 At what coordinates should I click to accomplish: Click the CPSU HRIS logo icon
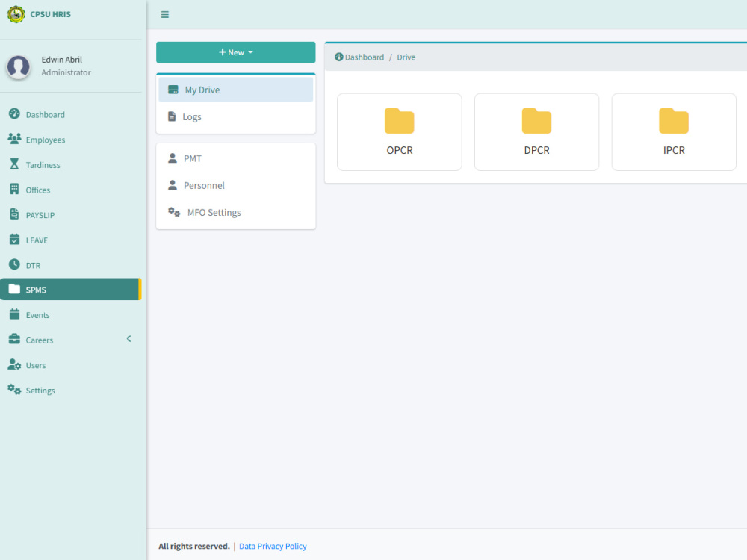(x=16, y=14)
